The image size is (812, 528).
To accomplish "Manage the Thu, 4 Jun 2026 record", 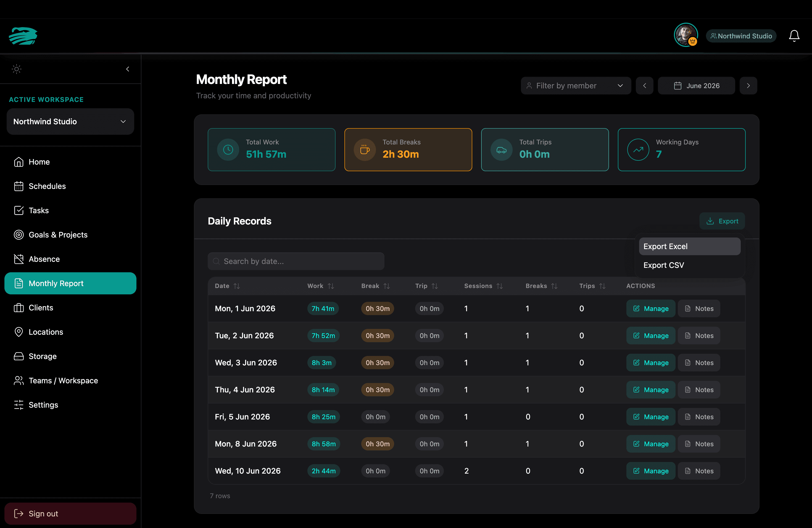I will click(x=651, y=390).
